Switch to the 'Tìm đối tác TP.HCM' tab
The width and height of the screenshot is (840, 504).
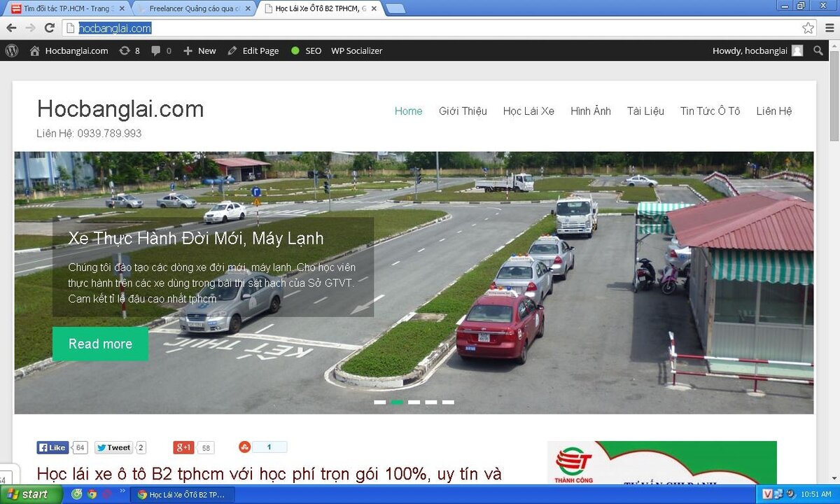[69, 8]
